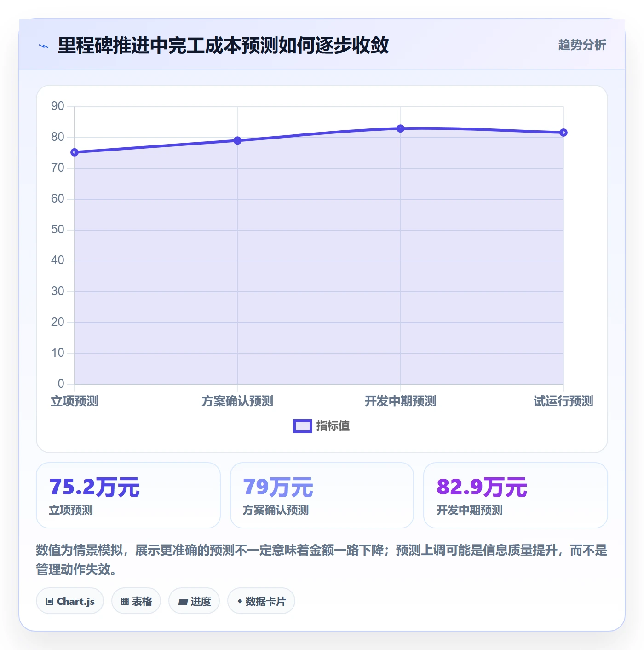Click the x-axis label 方案确认预测
Screen dimensions: 644x650
click(x=237, y=401)
